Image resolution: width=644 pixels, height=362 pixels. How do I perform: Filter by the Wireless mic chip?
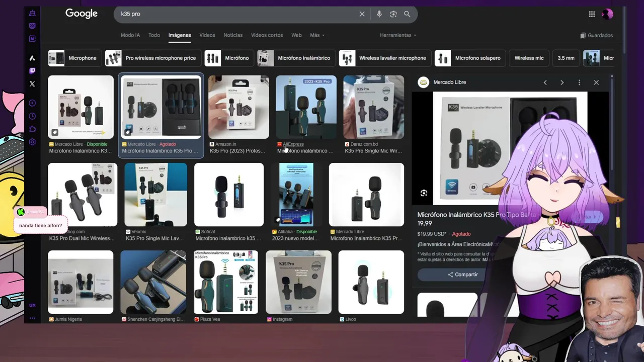(529, 58)
